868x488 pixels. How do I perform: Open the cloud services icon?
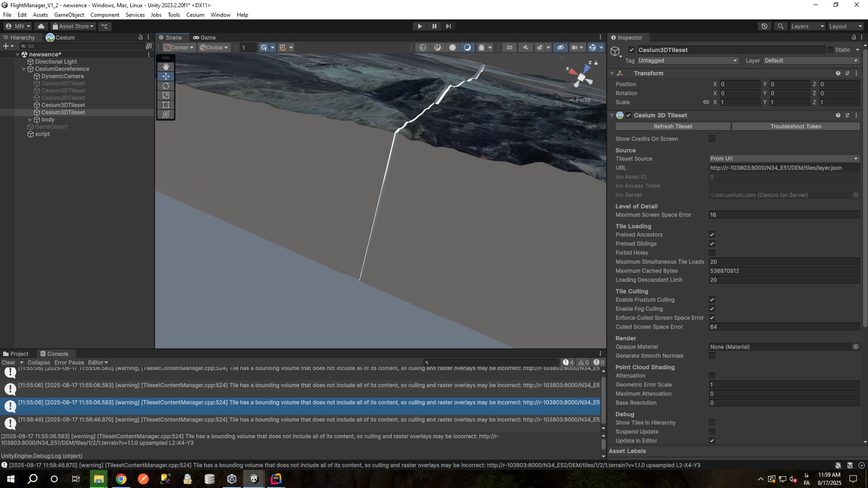41,26
